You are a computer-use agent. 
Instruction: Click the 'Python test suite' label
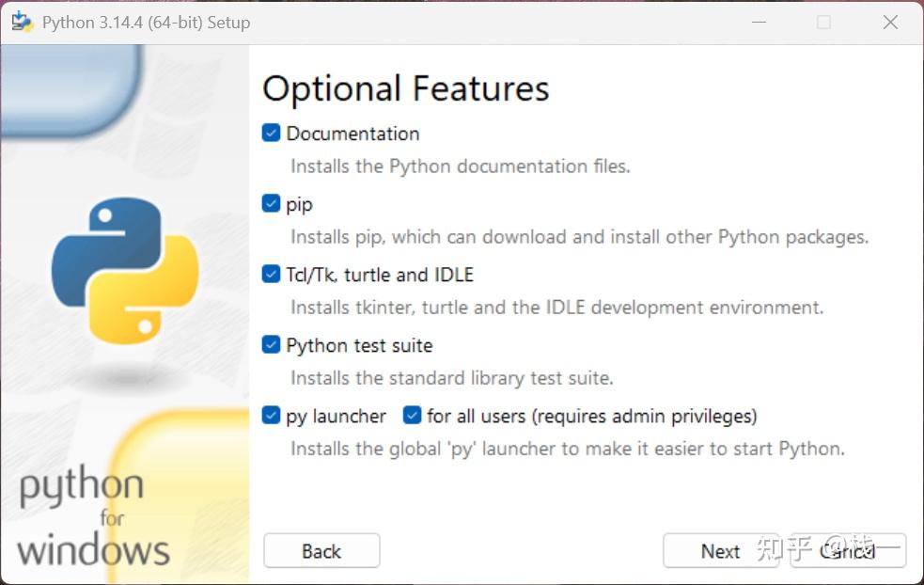pos(359,345)
